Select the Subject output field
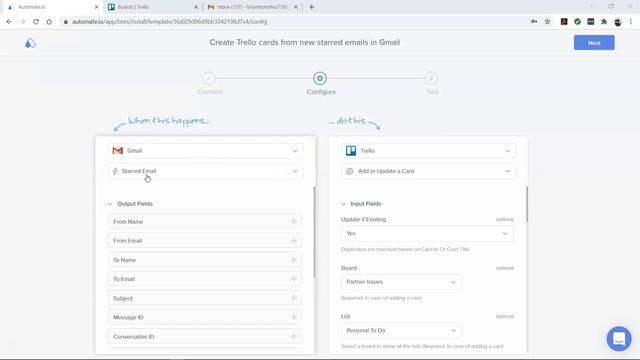This screenshot has height=360, width=640. pyautogui.click(x=204, y=298)
